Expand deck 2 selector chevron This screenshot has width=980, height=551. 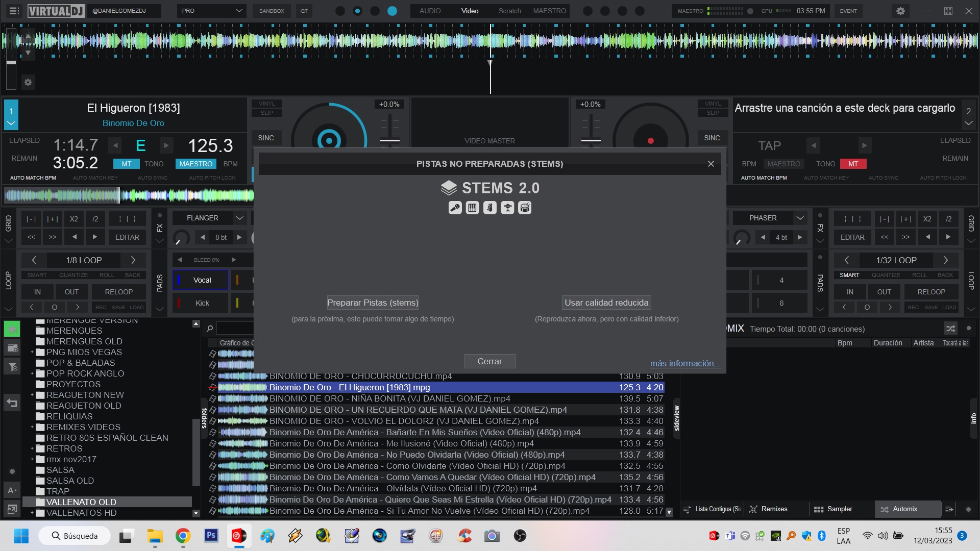[x=968, y=123]
